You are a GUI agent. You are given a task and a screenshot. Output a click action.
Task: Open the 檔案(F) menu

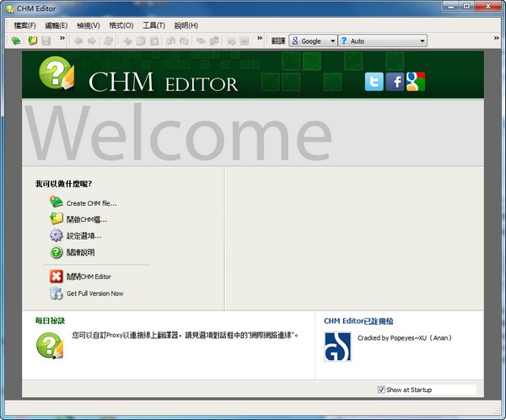tap(24, 25)
